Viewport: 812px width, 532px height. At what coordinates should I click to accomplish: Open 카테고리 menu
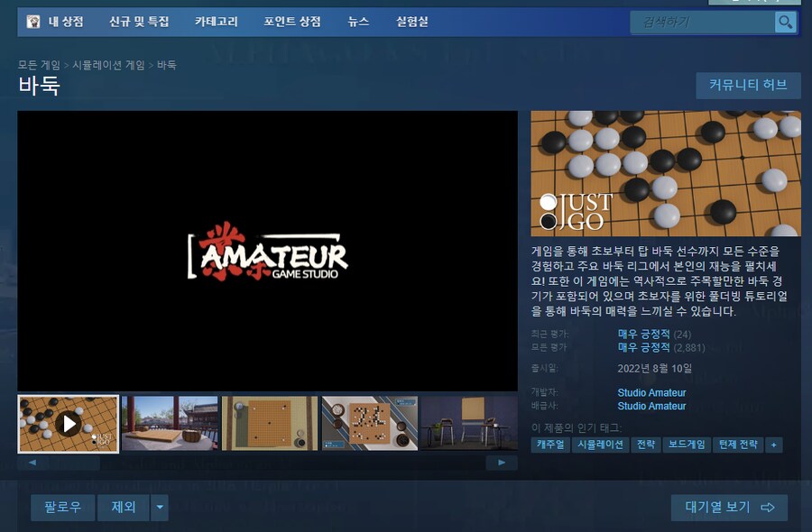216,22
